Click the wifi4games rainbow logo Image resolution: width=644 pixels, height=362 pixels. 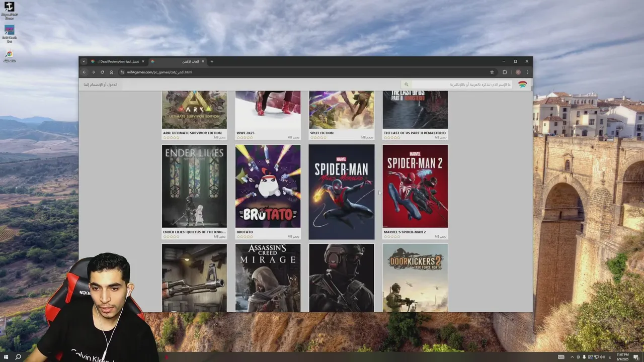[x=523, y=84]
